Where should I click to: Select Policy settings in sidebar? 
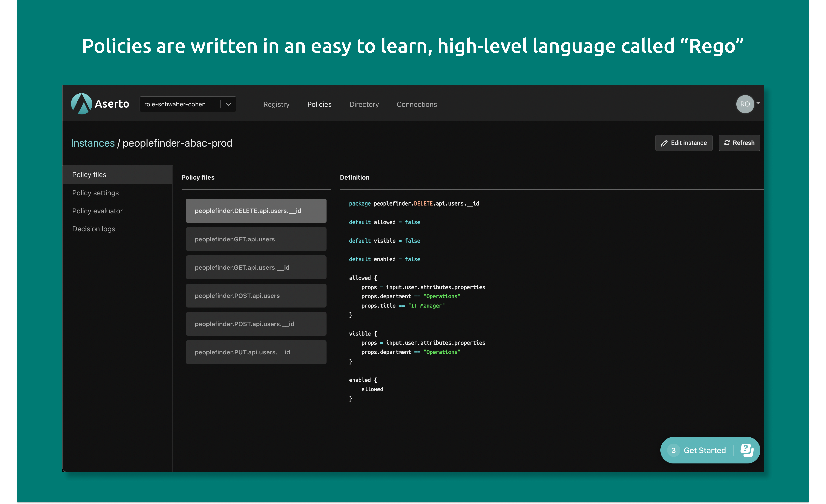point(96,193)
